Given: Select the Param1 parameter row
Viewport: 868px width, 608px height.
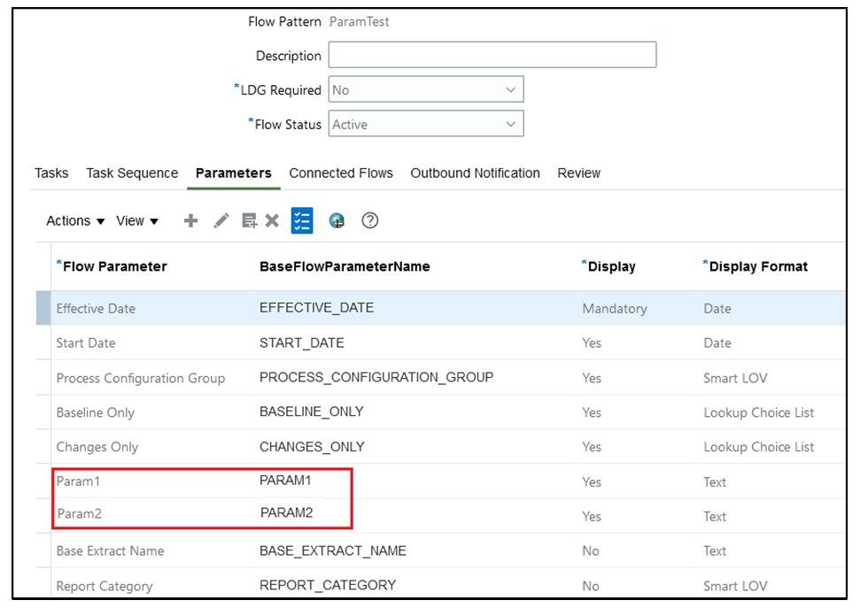Looking at the screenshot, I should 75,482.
